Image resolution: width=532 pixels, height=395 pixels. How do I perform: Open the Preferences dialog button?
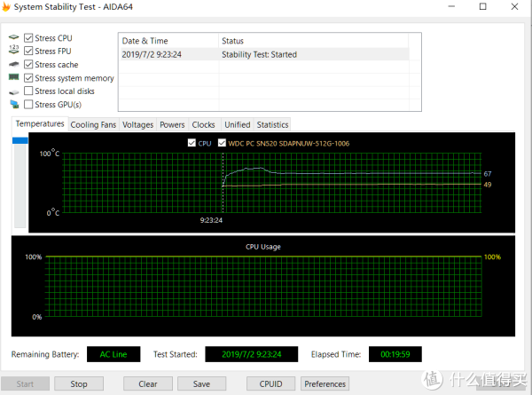(325, 383)
